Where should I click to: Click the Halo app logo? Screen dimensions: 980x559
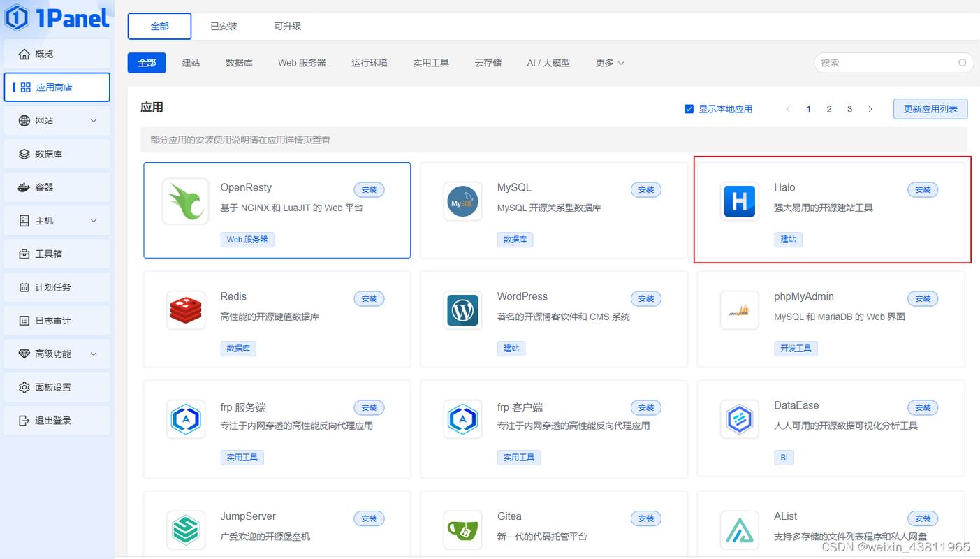click(739, 201)
